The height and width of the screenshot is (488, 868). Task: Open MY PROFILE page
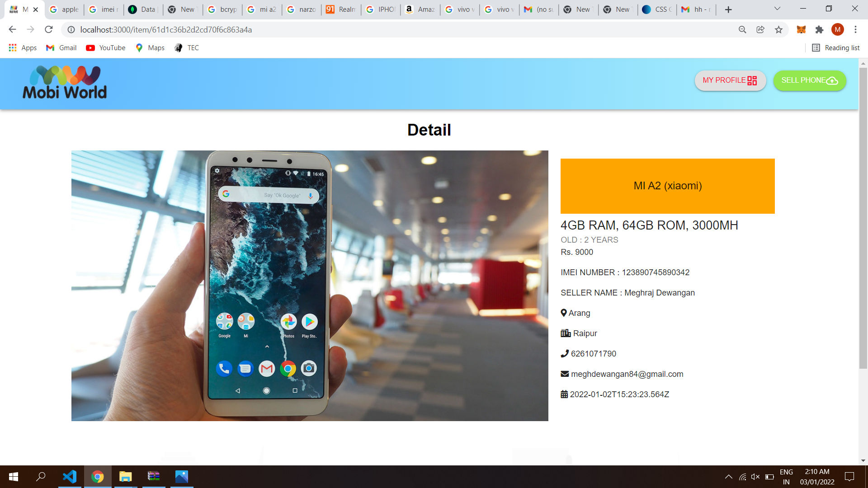[x=730, y=80]
